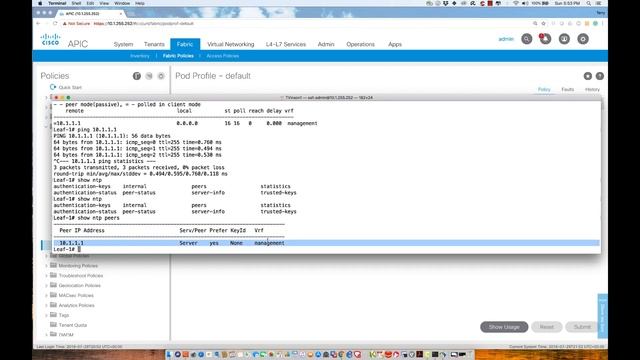Click the Tags folder icon

(53, 315)
